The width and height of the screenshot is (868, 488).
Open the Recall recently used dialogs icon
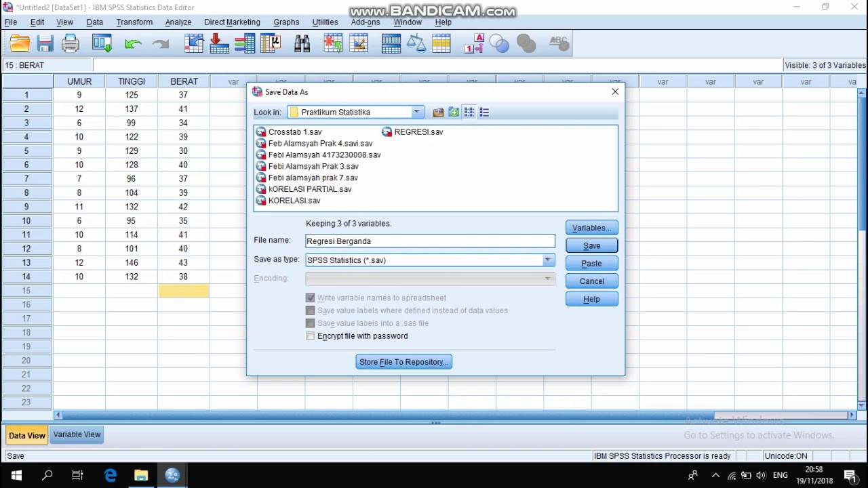[102, 44]
